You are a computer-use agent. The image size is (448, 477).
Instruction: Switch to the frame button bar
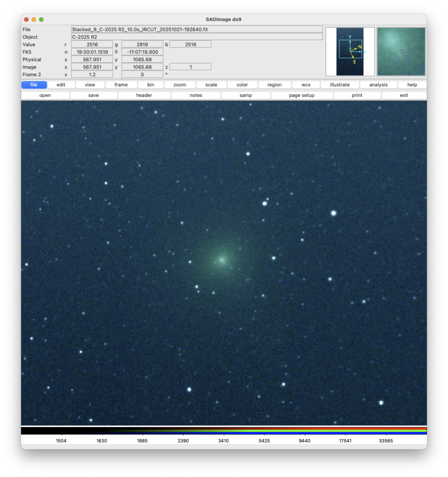pyautogui.click(x=121, y=85)
